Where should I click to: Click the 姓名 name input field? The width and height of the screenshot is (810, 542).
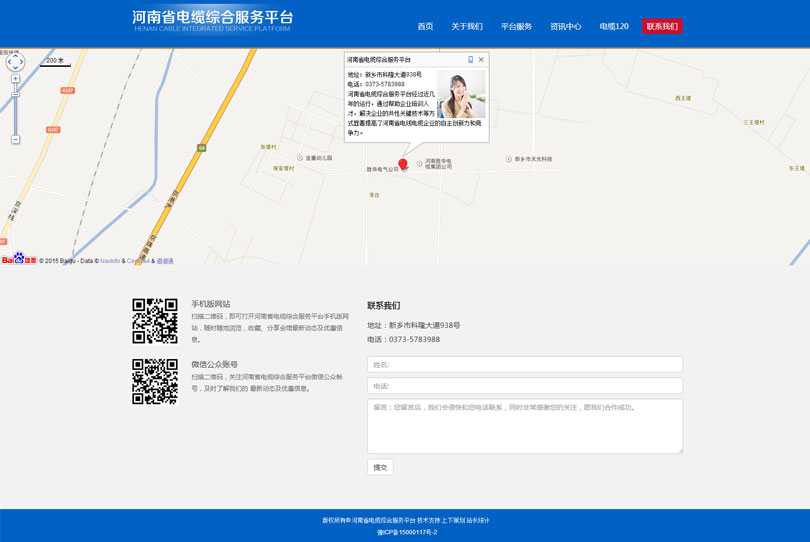coord(524,365)
